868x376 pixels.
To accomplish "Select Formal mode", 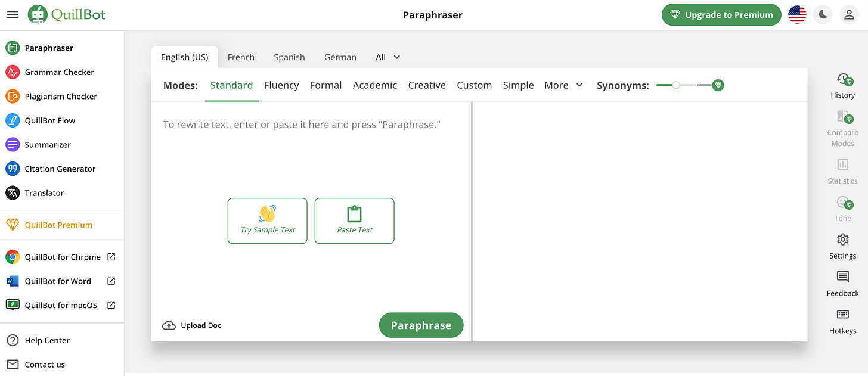I will click(x=325, y=85).
